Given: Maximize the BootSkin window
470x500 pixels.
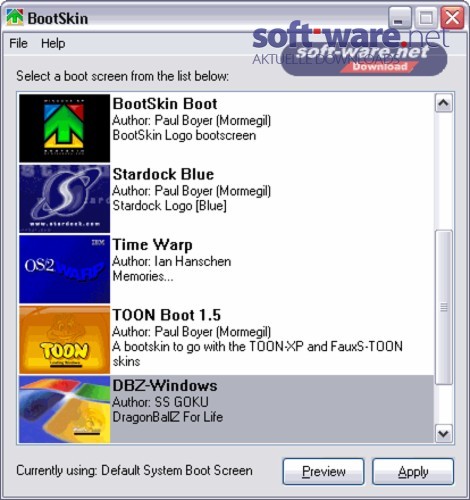Looking at the screenshot, I should click(426, 17).
